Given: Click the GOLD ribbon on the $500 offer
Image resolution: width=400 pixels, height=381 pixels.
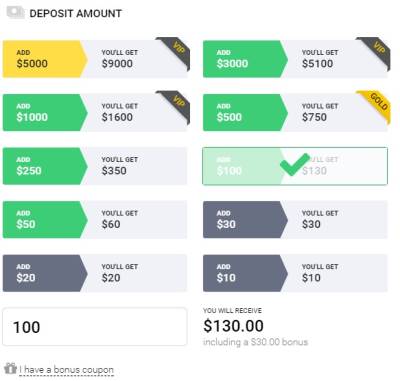Looking at the screenshot, I should (374, 107).
